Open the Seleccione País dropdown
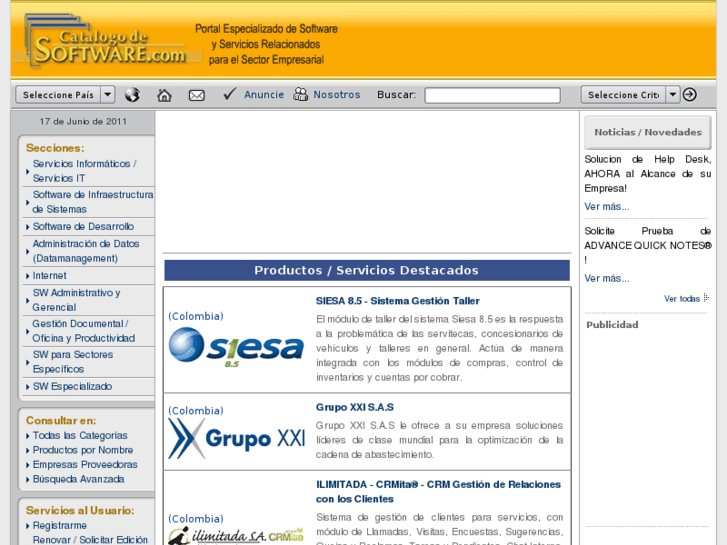 (x=65, y=95)
